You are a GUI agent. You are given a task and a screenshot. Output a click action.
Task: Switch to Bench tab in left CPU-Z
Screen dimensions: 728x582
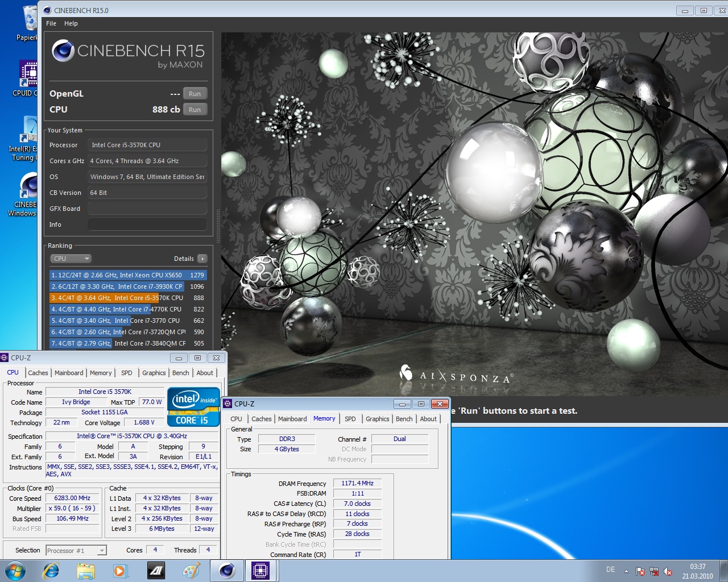click(181, 373)
